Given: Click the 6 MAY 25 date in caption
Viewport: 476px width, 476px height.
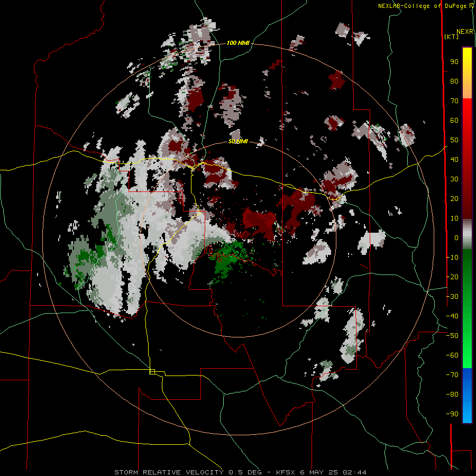Looking at the screenshot, I should (x=319, y=472).
